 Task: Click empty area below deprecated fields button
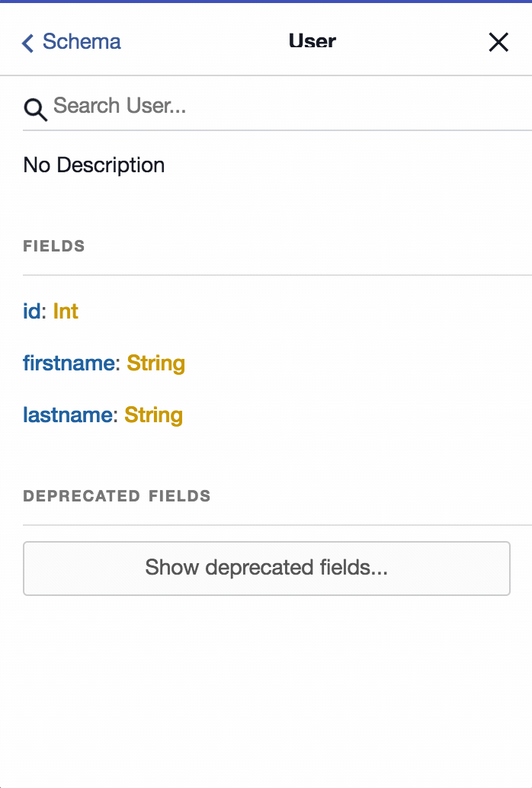266,686
